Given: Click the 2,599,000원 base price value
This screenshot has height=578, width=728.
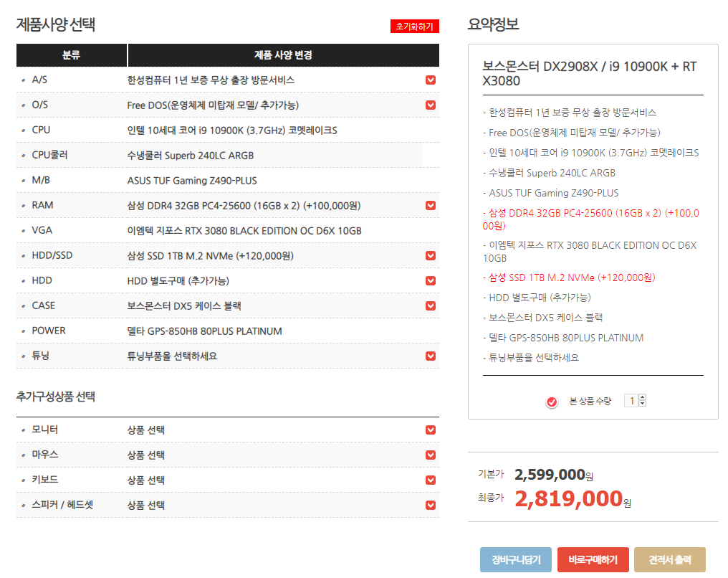Looking at the screenshot, I should coord(554,475).
